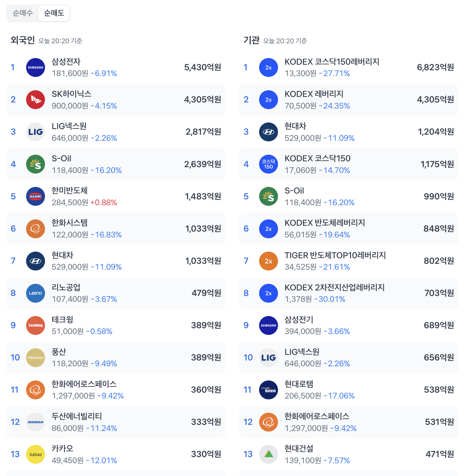Open the 테크윙 stock row name
The image size is (471, 476).
[x=62, y=319]
